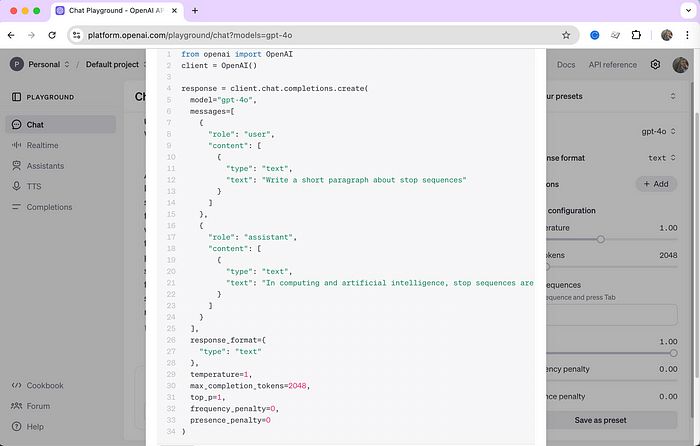This screenshot has height=446, width=700.
Task: Open settings via the gear icon
Action: click(x=655, y=65)
